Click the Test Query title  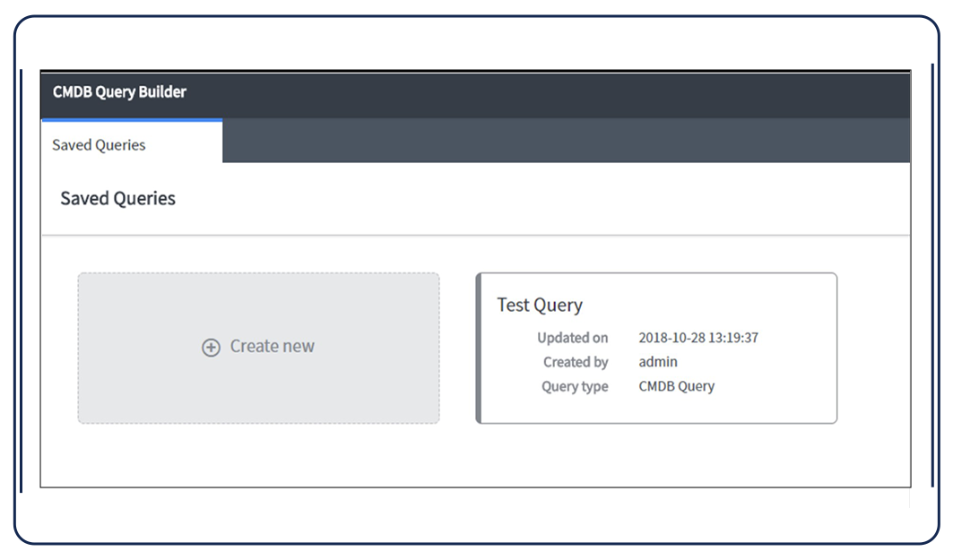click(540, 306)
